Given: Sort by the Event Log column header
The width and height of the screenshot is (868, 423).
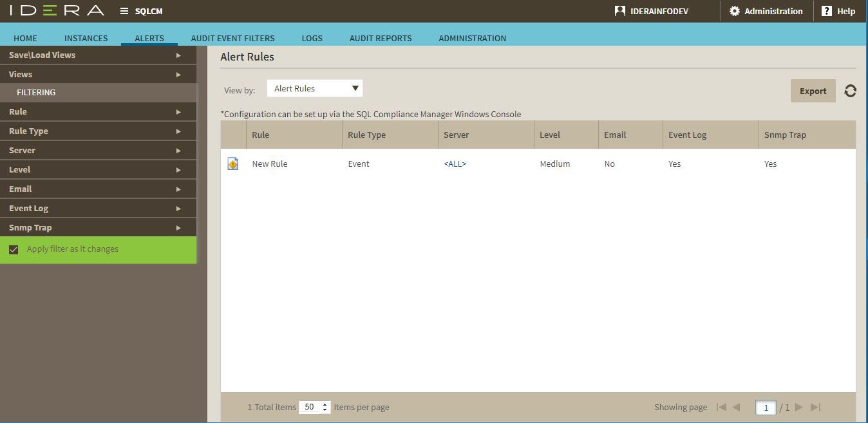Looking at the screenshot, I should pyautogui.click(x=711, y=135).
